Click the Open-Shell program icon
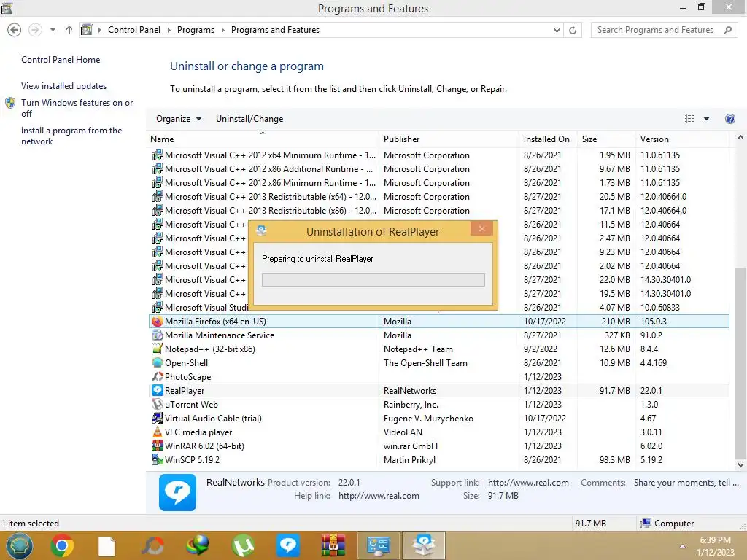747x560 pixels. 157,363
